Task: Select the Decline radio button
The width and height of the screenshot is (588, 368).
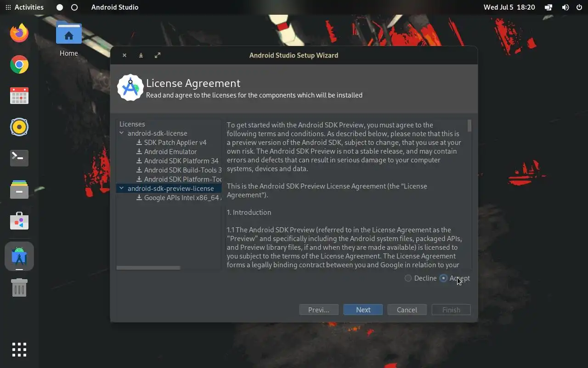Action: tap(408, 278)
